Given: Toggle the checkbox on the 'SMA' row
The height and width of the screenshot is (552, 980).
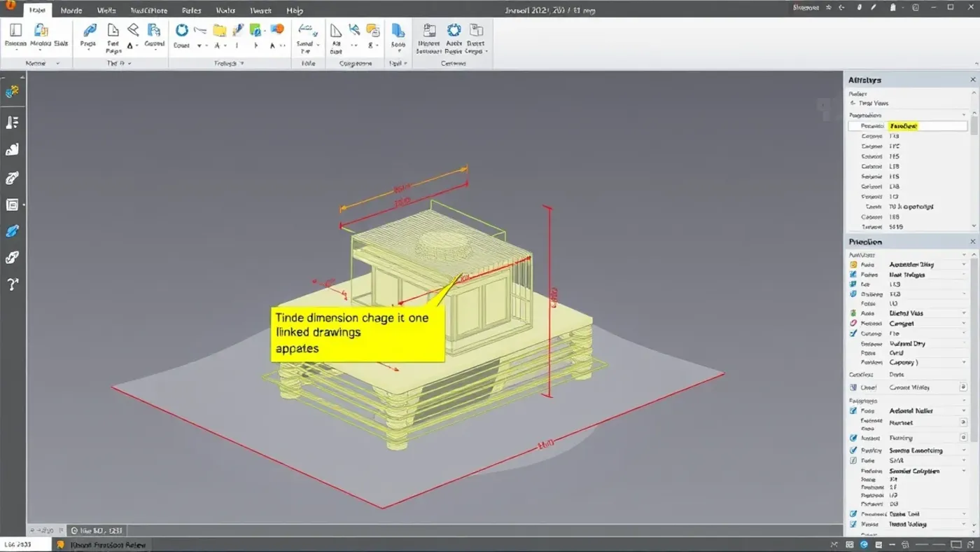Looking at the screenshot, I should point(853,461).
